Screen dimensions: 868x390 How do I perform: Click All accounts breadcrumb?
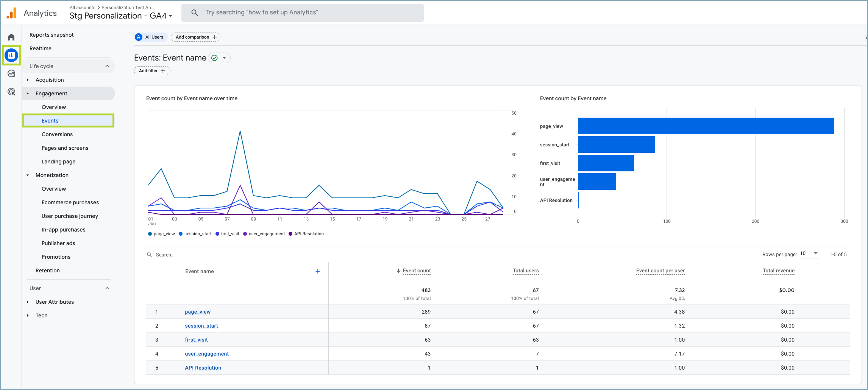click(83, 8)
